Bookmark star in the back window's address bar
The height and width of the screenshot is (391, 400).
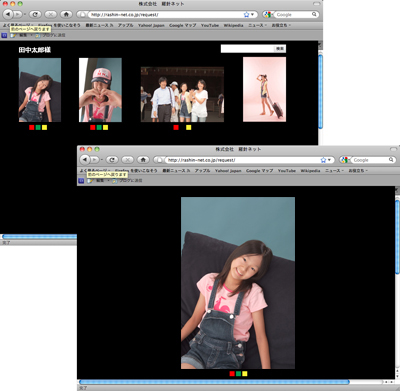click(x=246, y=15)
